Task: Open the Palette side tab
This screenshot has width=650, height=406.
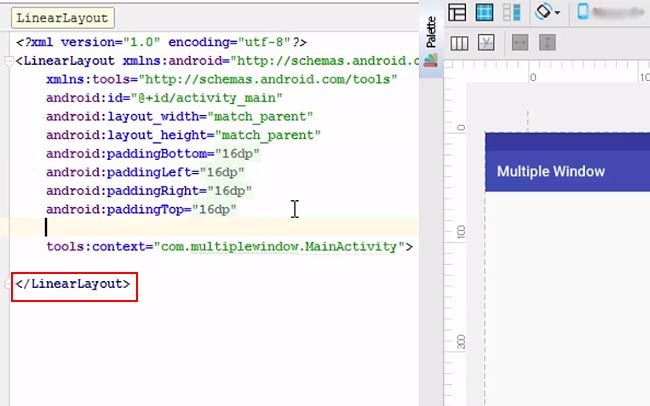Action: [431, 41]
